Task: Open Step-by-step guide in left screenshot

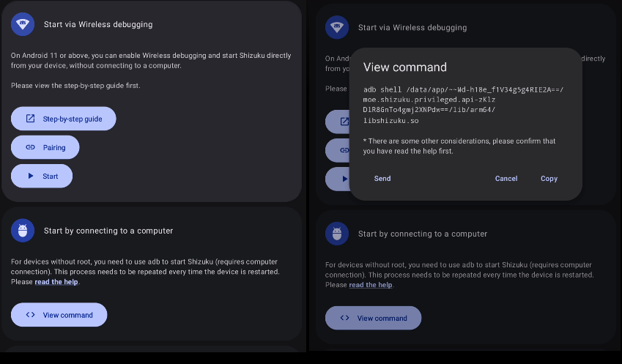Action: coord(64,119)
